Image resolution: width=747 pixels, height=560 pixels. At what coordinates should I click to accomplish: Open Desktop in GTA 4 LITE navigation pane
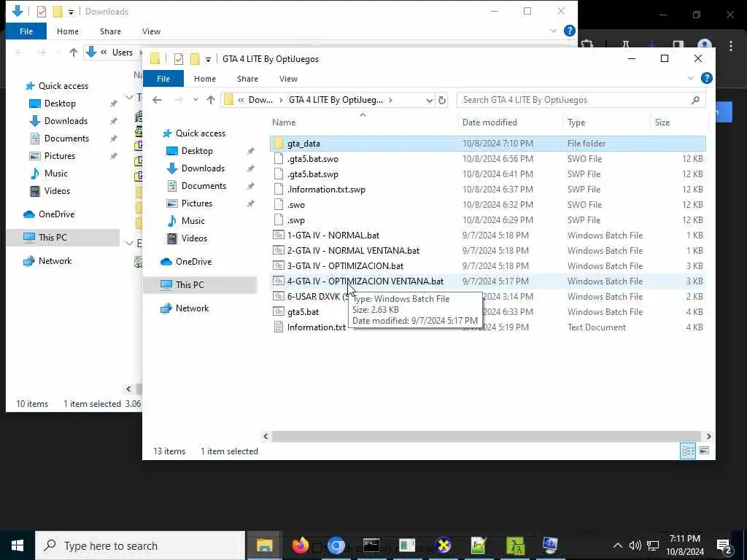coord(197,151)
